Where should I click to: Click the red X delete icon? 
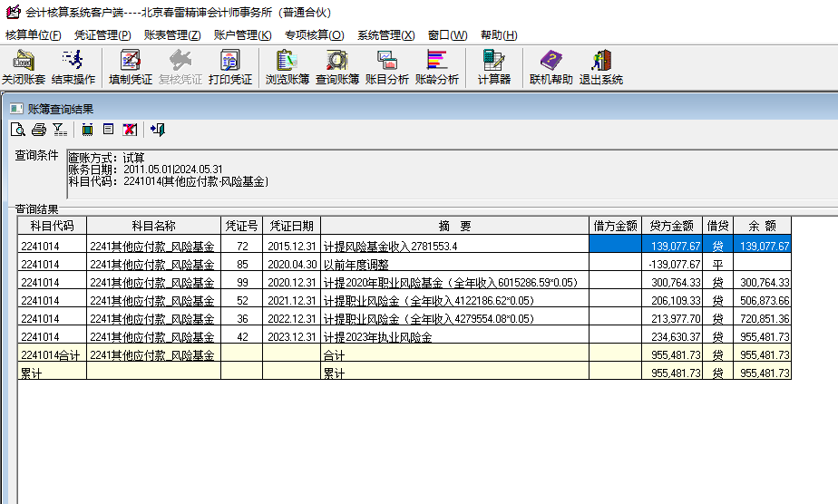coord(130,130)
